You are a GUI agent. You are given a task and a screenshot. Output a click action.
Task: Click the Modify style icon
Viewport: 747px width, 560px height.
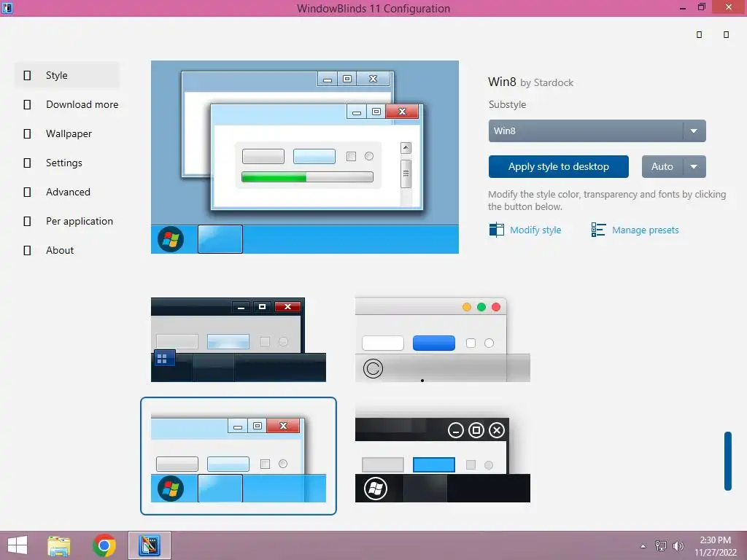(496, 230)
